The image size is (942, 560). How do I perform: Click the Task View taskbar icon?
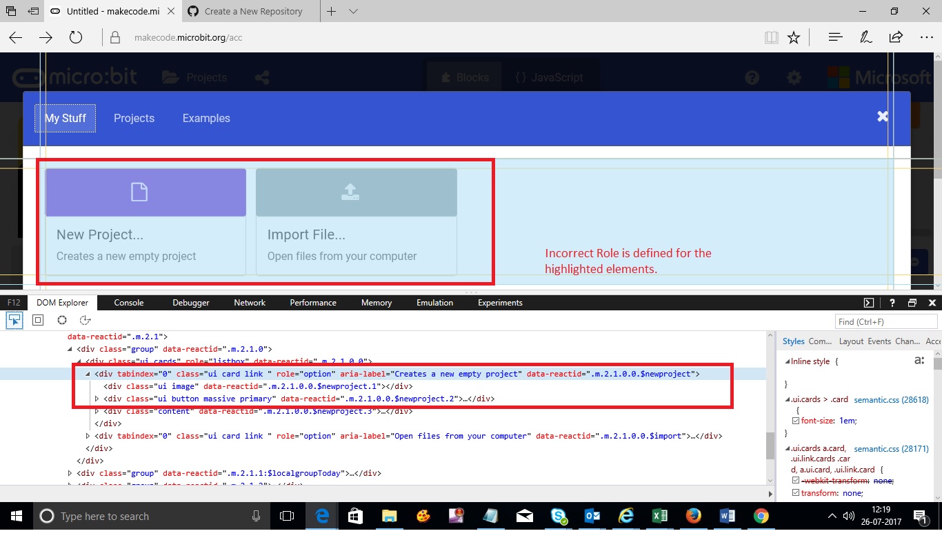point(286,516)
